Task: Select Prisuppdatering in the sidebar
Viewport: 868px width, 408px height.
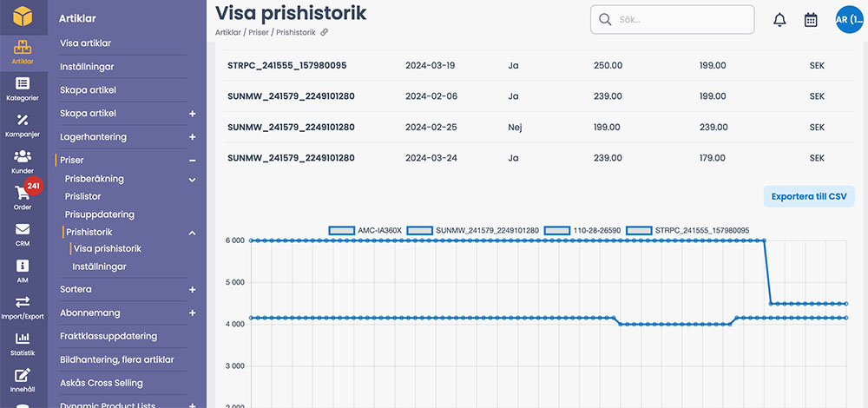Action: [x=100, y=214]
